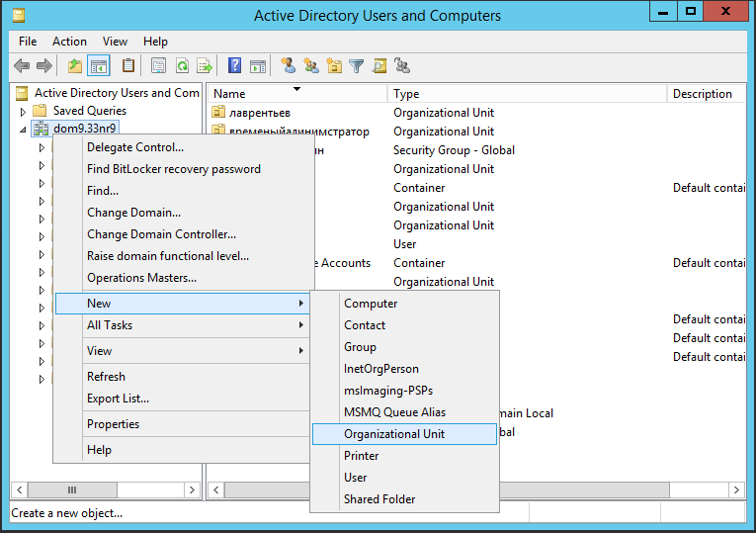Click the Create new user icon
756x533 pixels.
(x=289, y=65)
